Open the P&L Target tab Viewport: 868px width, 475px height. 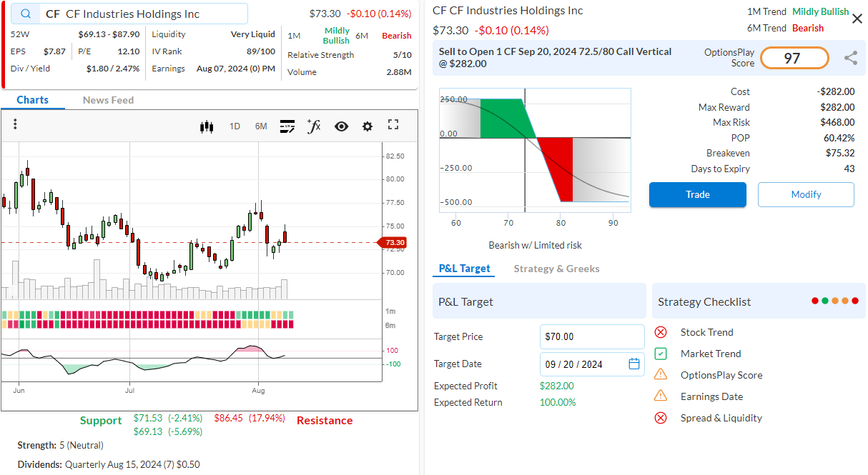point(465,269)
